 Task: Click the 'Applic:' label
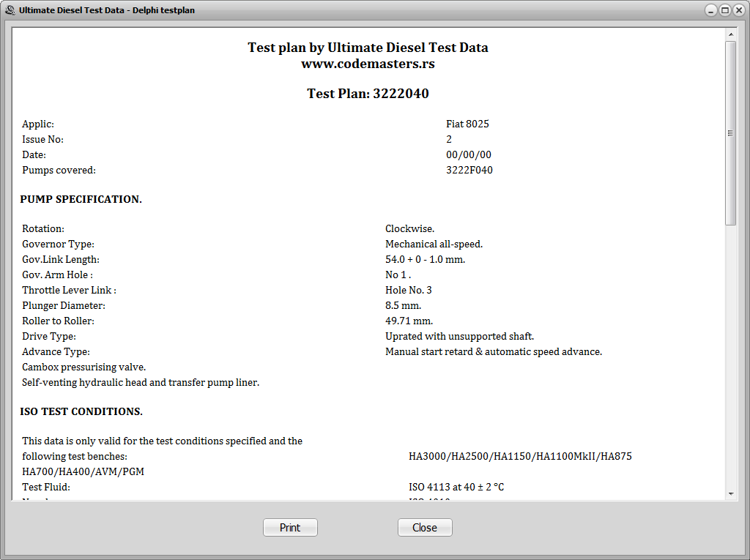[38, 124]
